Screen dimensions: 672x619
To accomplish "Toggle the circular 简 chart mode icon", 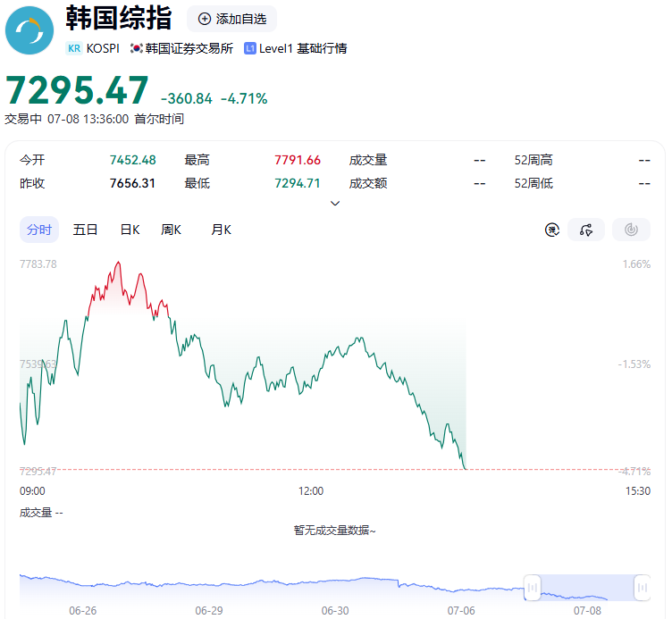I will (552, 230).
